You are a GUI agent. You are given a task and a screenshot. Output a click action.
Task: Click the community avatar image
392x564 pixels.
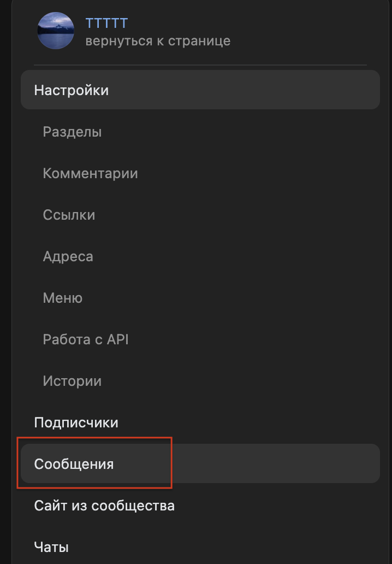56,31
